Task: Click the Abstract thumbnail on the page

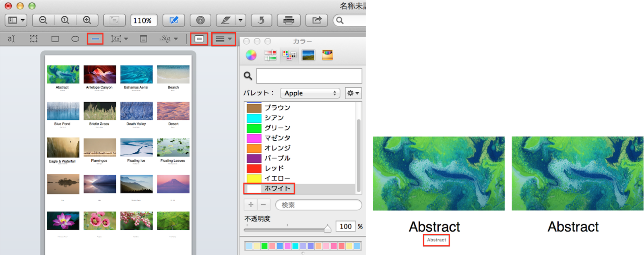Action: point(63,74)
